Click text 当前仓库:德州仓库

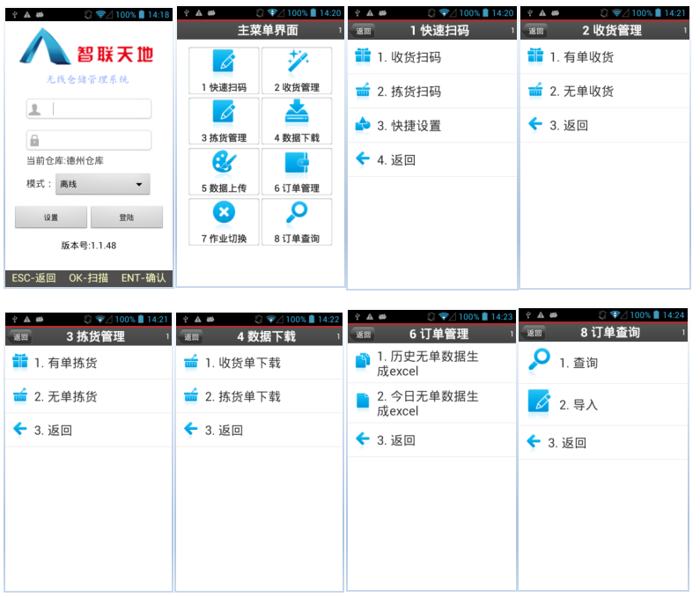pos(65,161)
